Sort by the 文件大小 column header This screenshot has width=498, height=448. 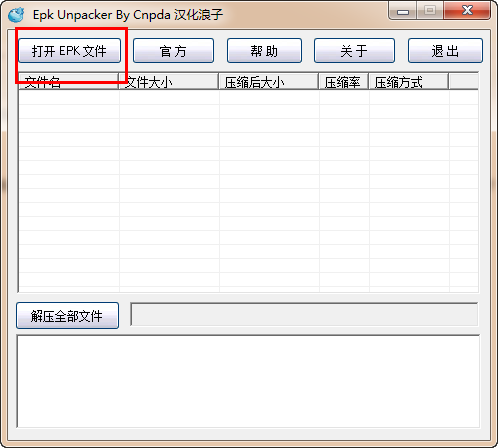coord(169,82)
